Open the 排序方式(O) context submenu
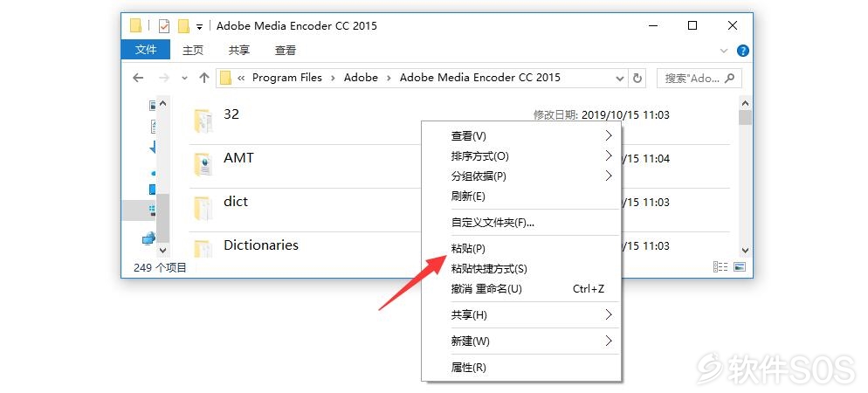This screenshot has width=868, height=393. pyautogui.click(x=521, y=156)
